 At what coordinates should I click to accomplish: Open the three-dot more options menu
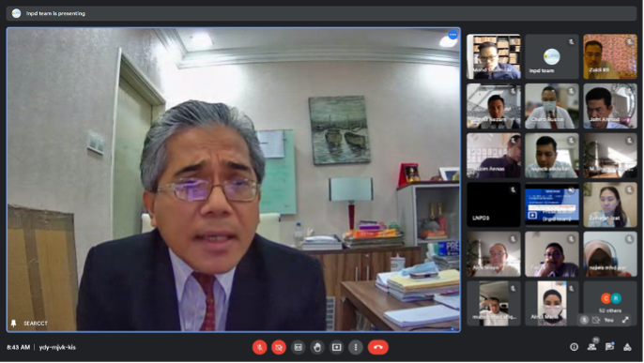pyautogui.click(x=356, y=347)
